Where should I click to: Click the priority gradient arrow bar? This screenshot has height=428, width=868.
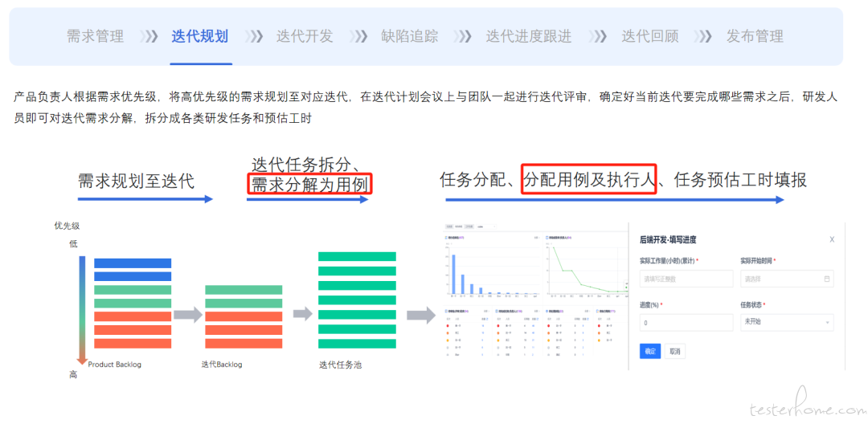pyautogui.click(x=81, y=309)
